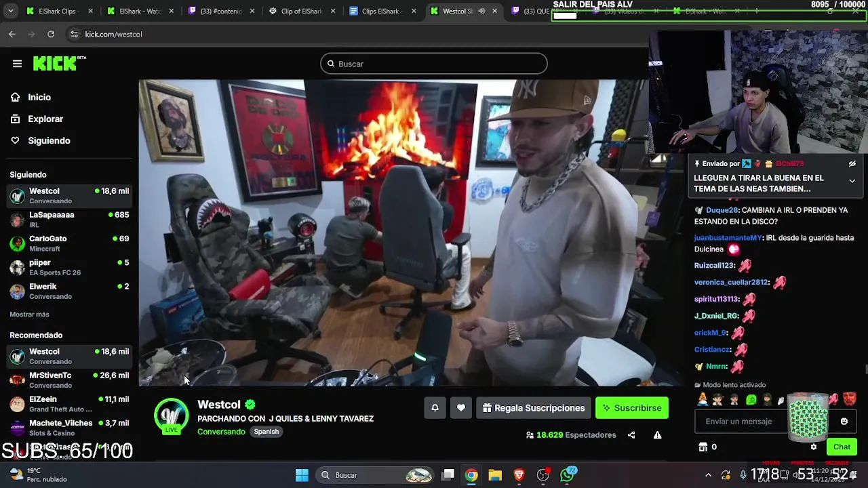Switch to the 'ElShark Clips' tab
This screenshot has width=868, height=488.
58,11
